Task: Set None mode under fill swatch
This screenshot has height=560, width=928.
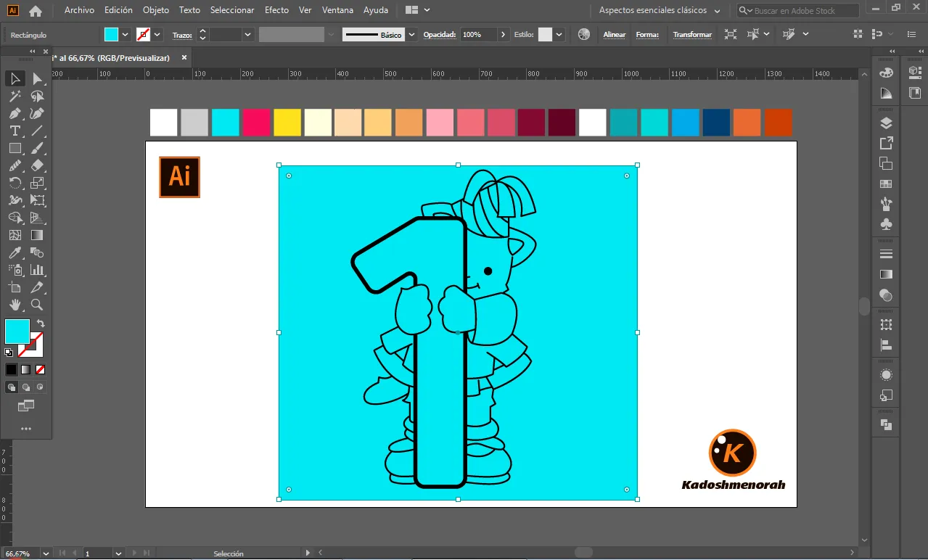Action: click(41, 369)
